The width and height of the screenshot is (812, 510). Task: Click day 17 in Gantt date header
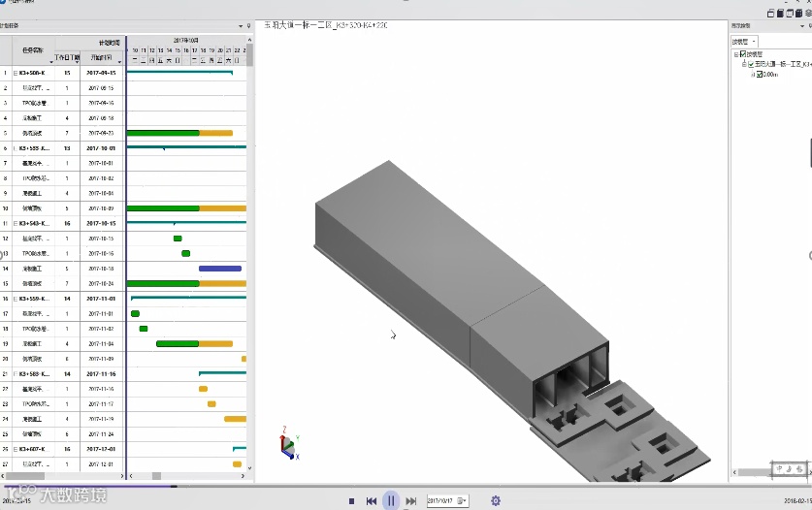195,50
